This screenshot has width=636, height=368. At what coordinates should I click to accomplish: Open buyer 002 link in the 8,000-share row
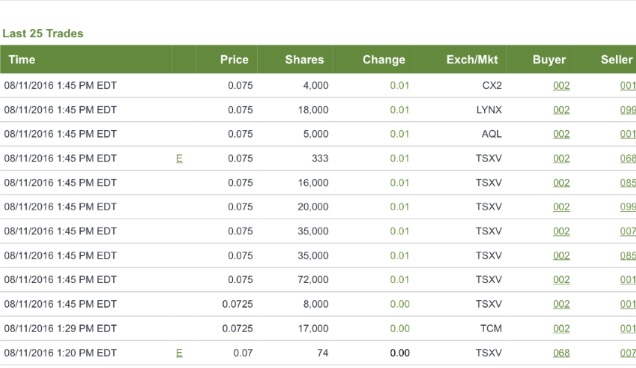point(561,304)
